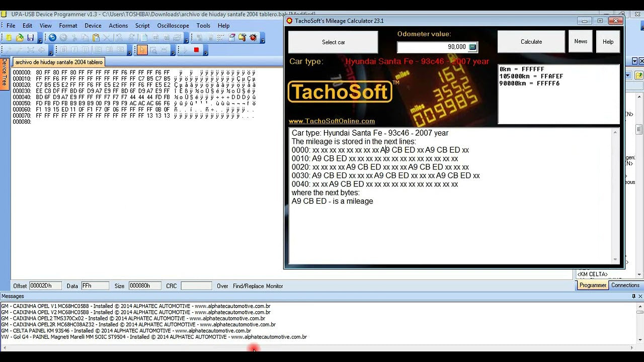Open the Oscilloscope menu
This screenshot has height=362, width=644.
click(173, 26)
